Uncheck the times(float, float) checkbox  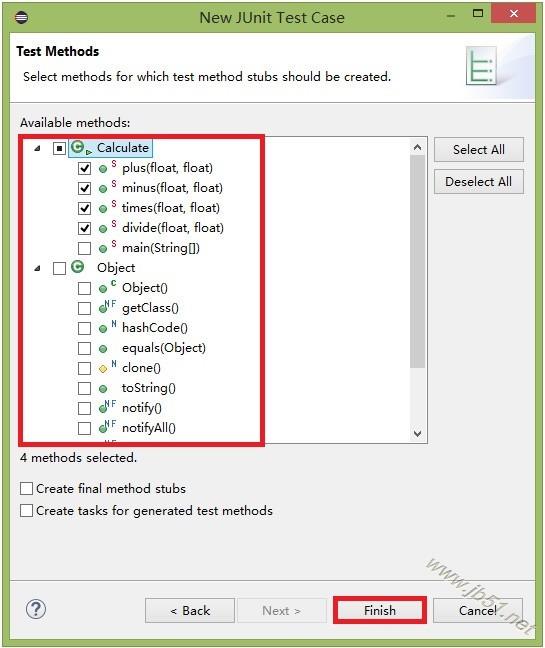tap(84, 208)
